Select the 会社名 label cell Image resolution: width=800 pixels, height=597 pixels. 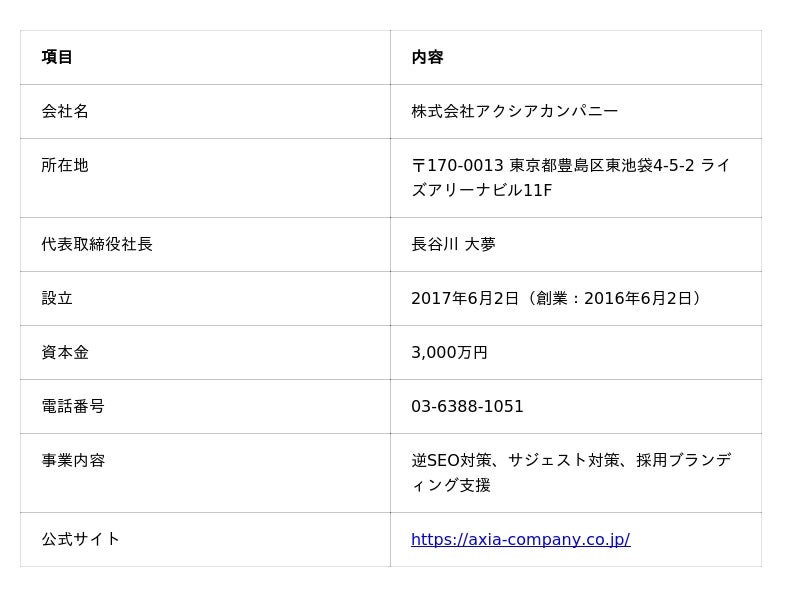point(65,111)
